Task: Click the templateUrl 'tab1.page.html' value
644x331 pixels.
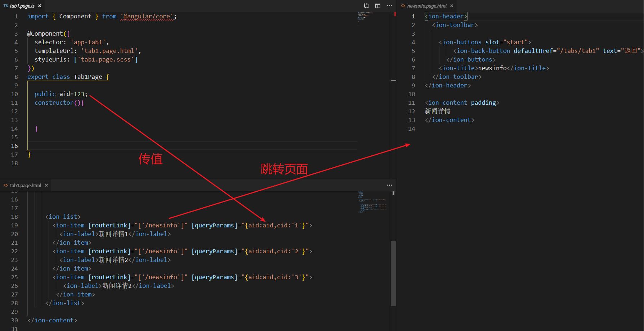Action: pos(109,51)
